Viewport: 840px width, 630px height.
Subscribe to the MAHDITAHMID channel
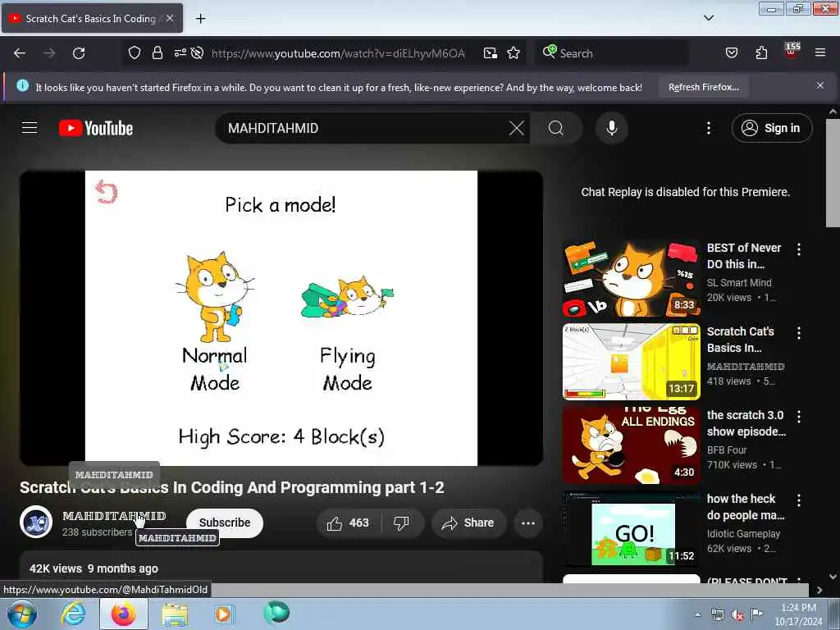pos(225,523)
